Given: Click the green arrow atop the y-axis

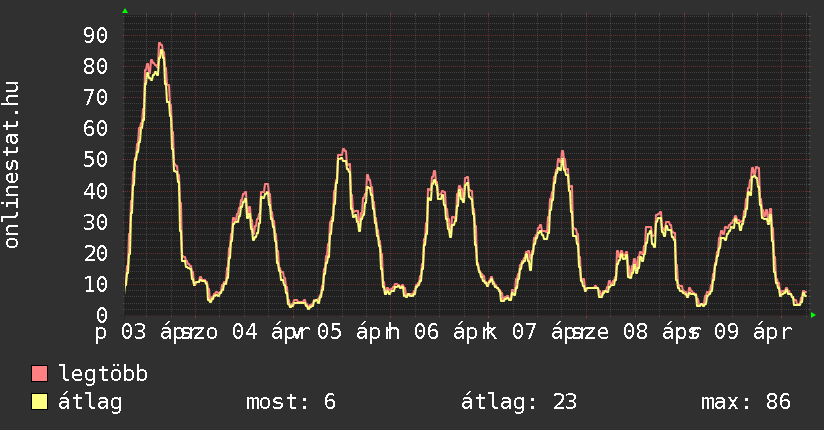Looking at the screenshot, I should pyautogui.click(x=125, y=11).
